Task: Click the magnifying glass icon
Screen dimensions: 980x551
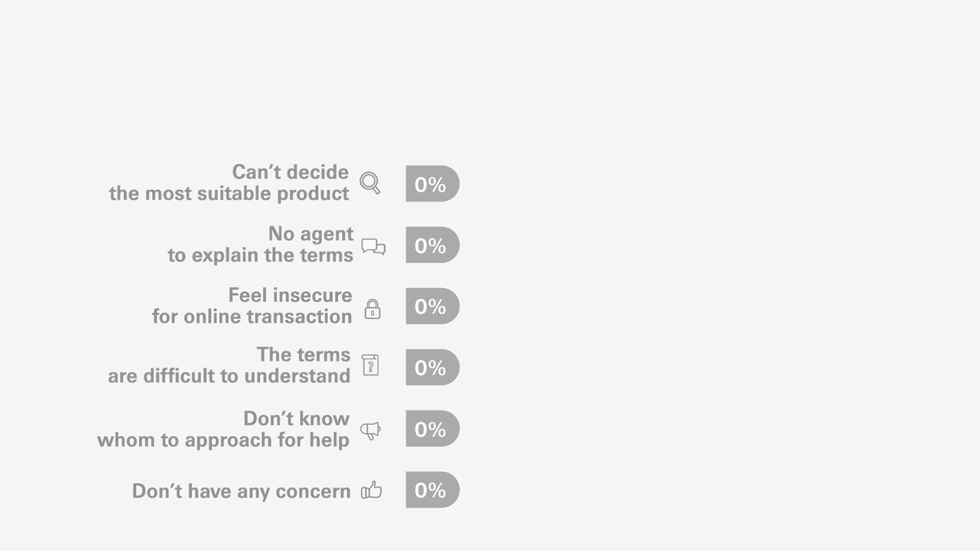Action: click(370, 183)
